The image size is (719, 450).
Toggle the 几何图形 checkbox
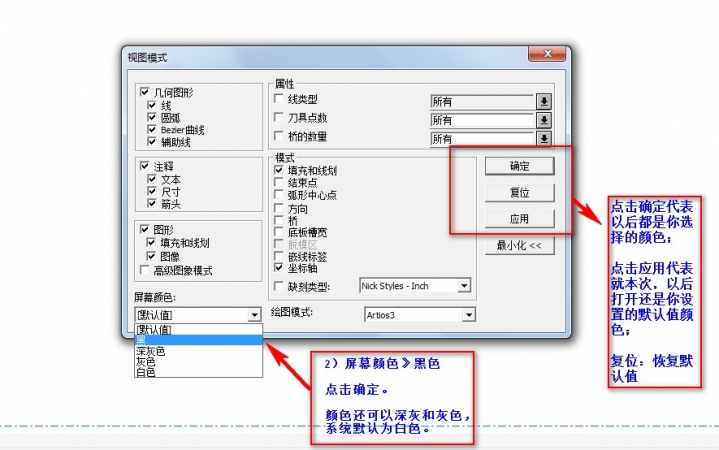(x=144, y=92)
